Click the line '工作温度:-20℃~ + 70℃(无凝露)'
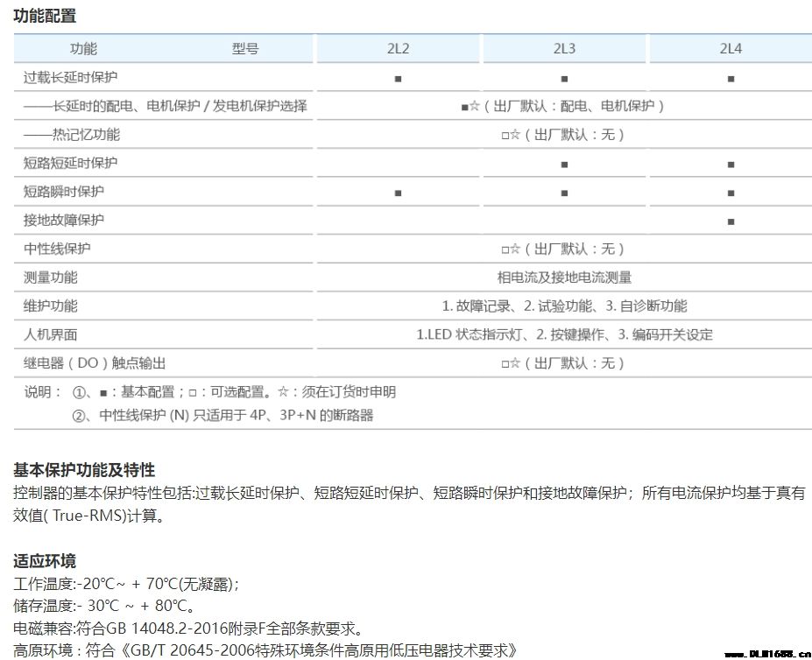The image size is (812, 660). coord(126,584)
